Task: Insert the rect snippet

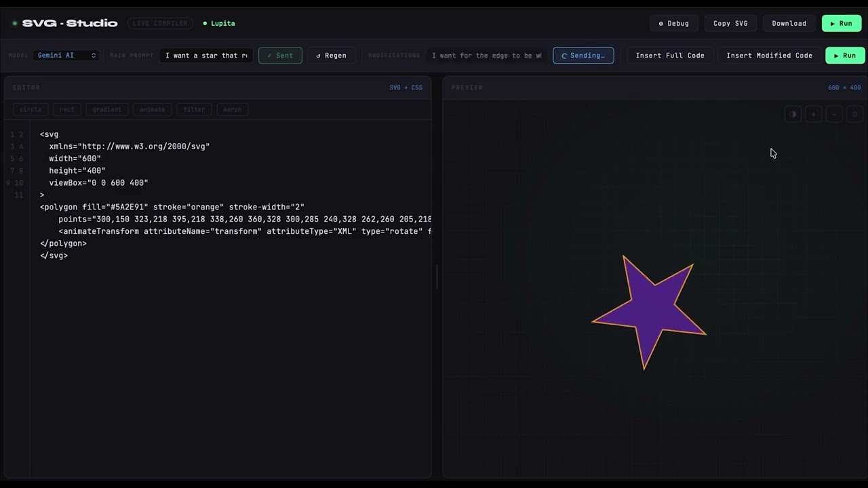Action: point(66,109)
